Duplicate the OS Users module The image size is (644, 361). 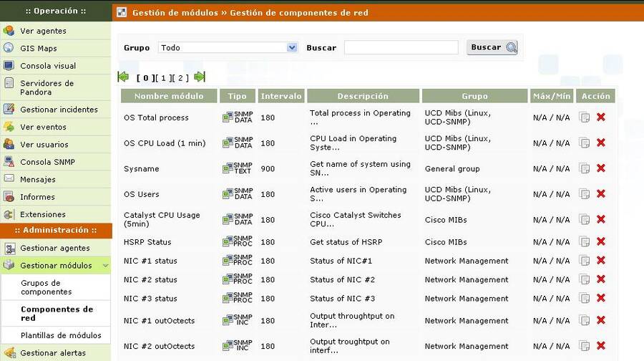pyautogui.click(x=584, y=194)
